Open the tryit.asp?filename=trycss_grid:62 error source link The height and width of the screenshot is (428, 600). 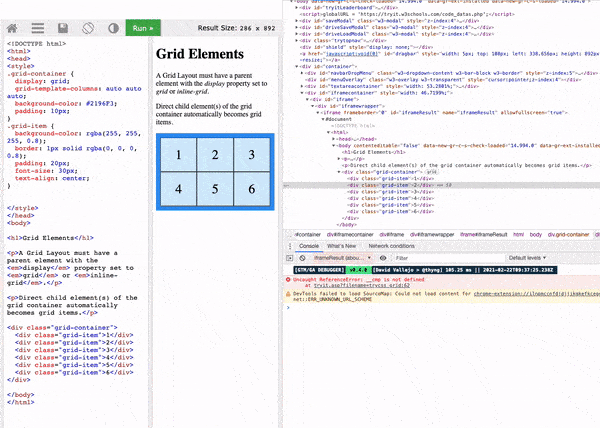coord(362,285)
